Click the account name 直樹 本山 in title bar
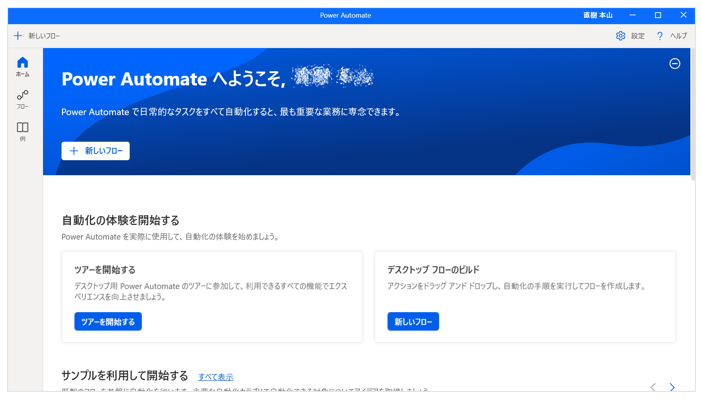This screenshot has width=701, height=404. 598,15
